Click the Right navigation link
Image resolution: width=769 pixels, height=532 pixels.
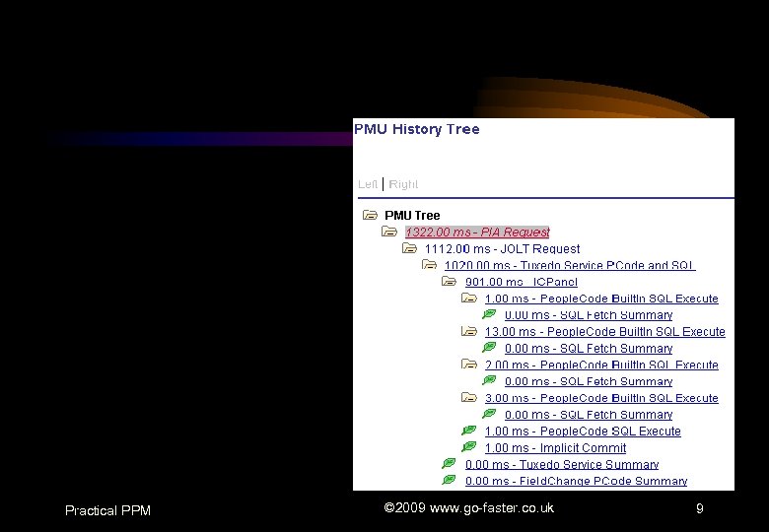click(403, 184)
